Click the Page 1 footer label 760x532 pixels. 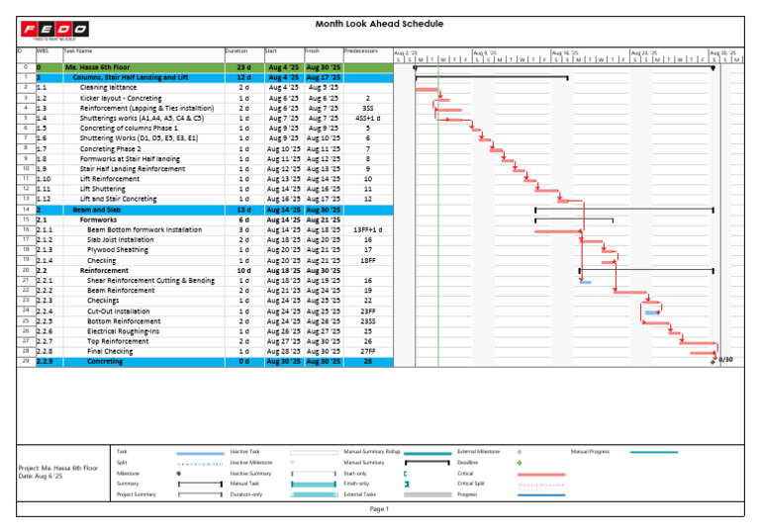click(379, 508)
